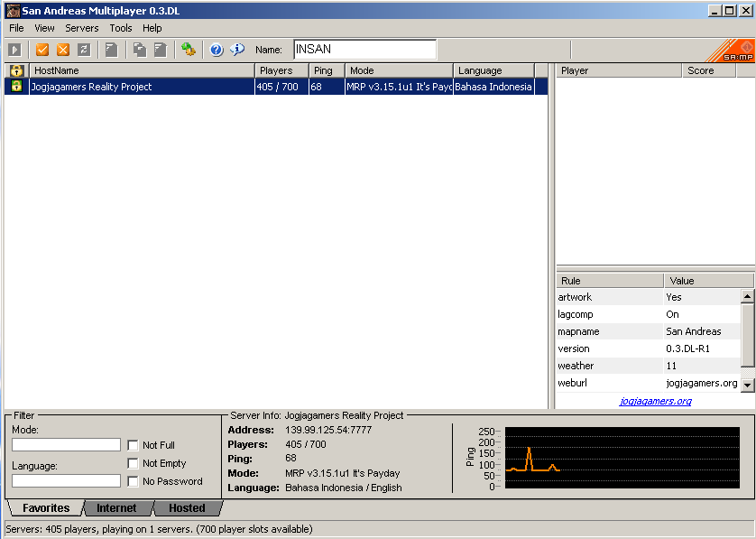The width and height of the screenshot is (756, 539).
Task: Open the settings gear toolbar icon
Action: coord(189,50)
